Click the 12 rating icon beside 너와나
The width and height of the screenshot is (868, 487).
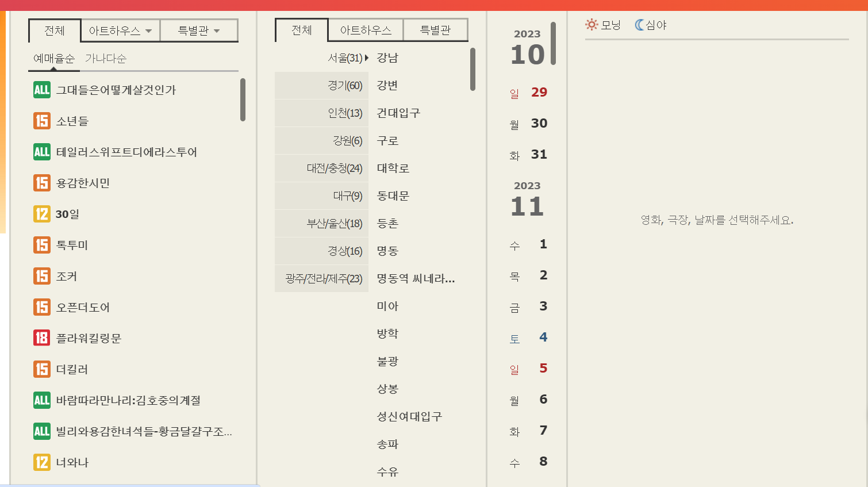click(x=42, y=462)
